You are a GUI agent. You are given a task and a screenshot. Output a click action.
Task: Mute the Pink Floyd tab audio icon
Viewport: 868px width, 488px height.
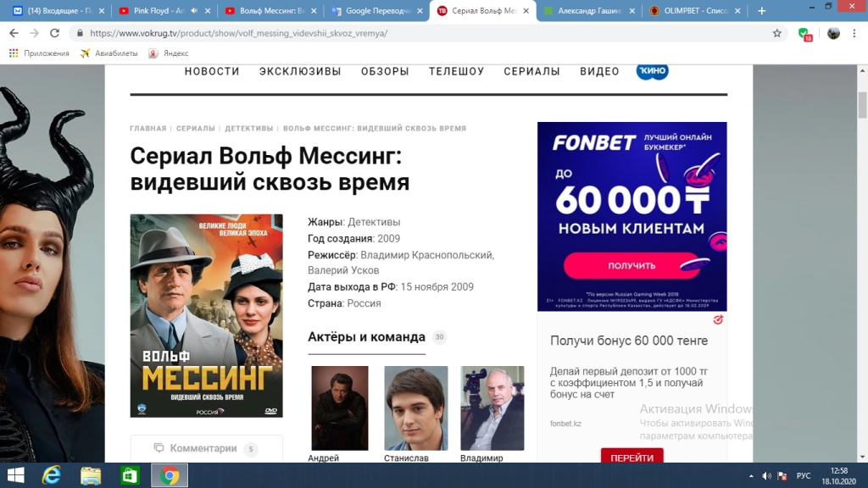pos(194,10)
